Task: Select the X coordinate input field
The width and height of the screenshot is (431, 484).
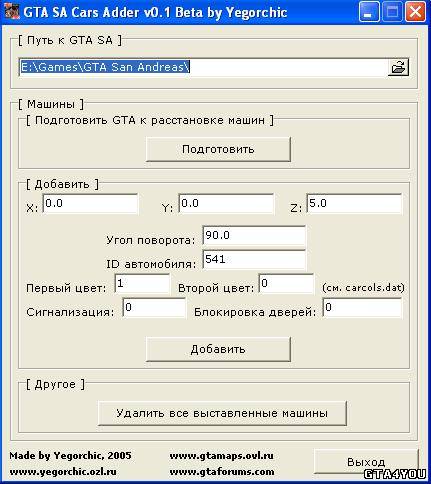Action: point(90,203)
